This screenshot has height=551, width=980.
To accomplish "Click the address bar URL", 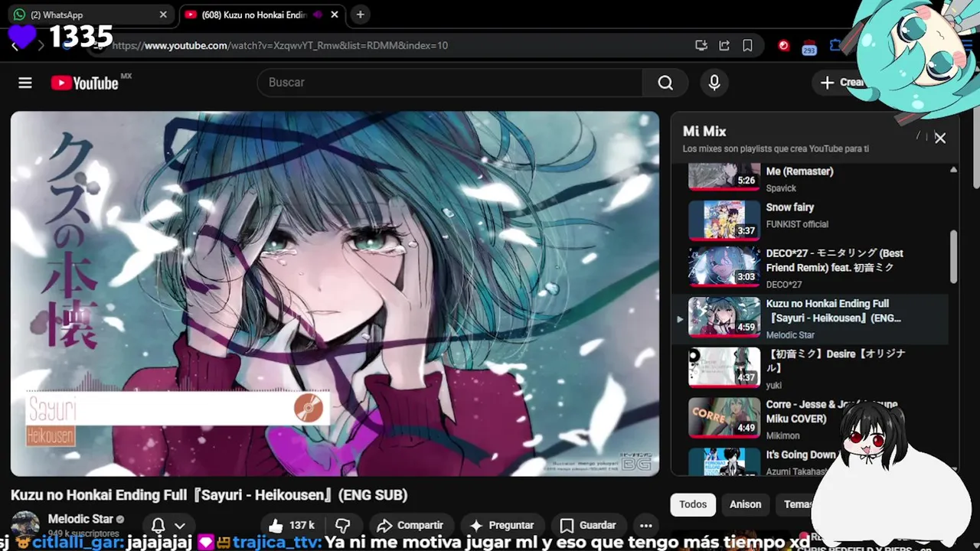I will 280,45.
